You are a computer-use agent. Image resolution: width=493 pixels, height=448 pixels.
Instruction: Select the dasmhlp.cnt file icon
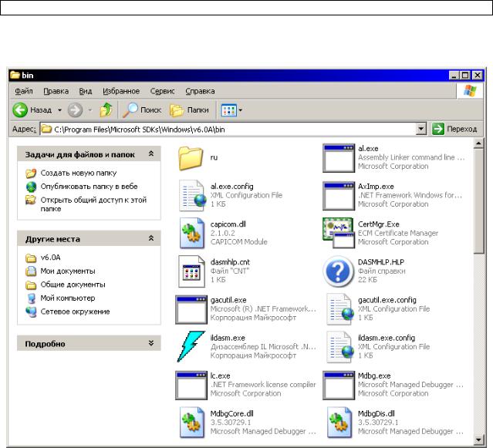(x=191, y=271)
